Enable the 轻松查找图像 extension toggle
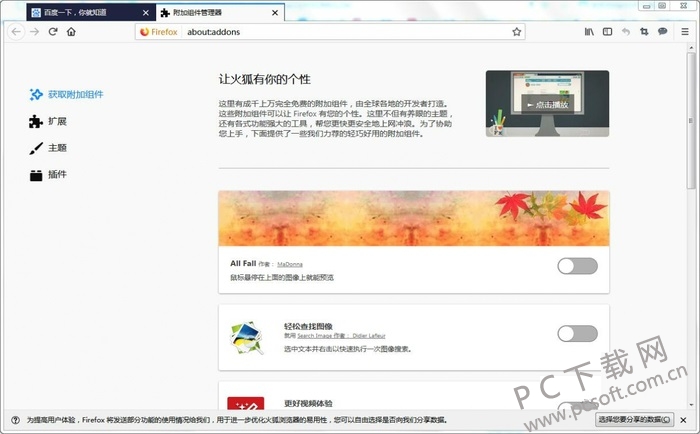The image size is (700, 434). coord(577,334)
